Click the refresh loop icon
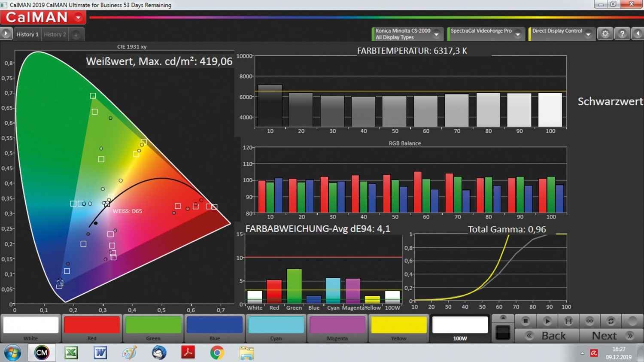This screenshot has width=644, height=362. point(611,321)
